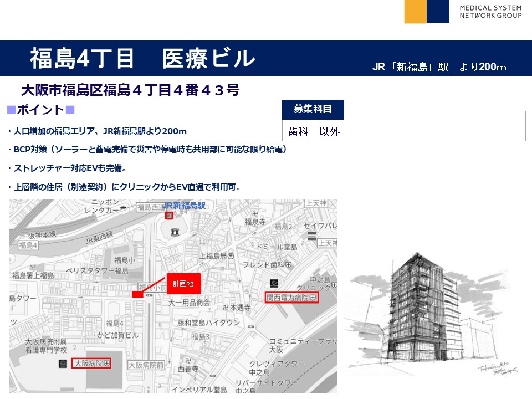Click the orange square in the logo
Screen dimensions: 532x399
pyautogui.click(x=415, y=12)
